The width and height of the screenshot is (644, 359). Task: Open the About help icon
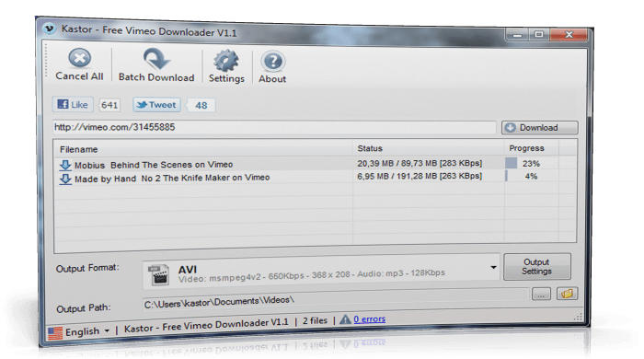tap(272, 62)
